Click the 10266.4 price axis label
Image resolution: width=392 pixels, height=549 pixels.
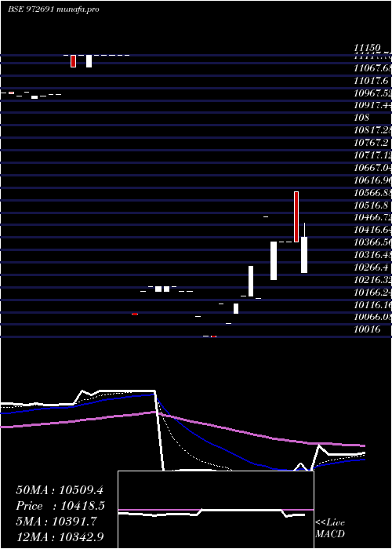[x=371, y=267]
